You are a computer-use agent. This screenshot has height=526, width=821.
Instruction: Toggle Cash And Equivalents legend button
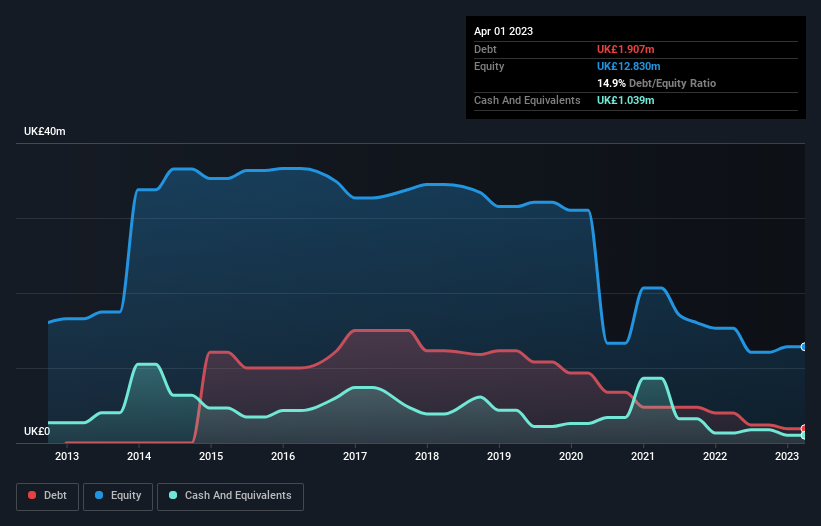tap(230, 496)
